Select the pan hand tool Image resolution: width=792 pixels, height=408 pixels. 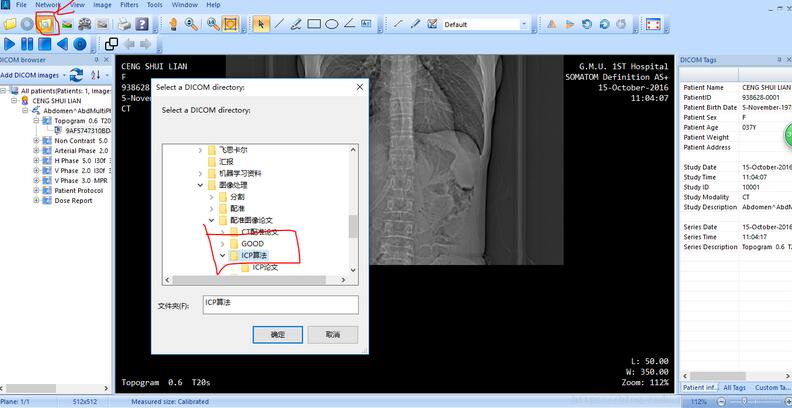click(x=173, y=24)
